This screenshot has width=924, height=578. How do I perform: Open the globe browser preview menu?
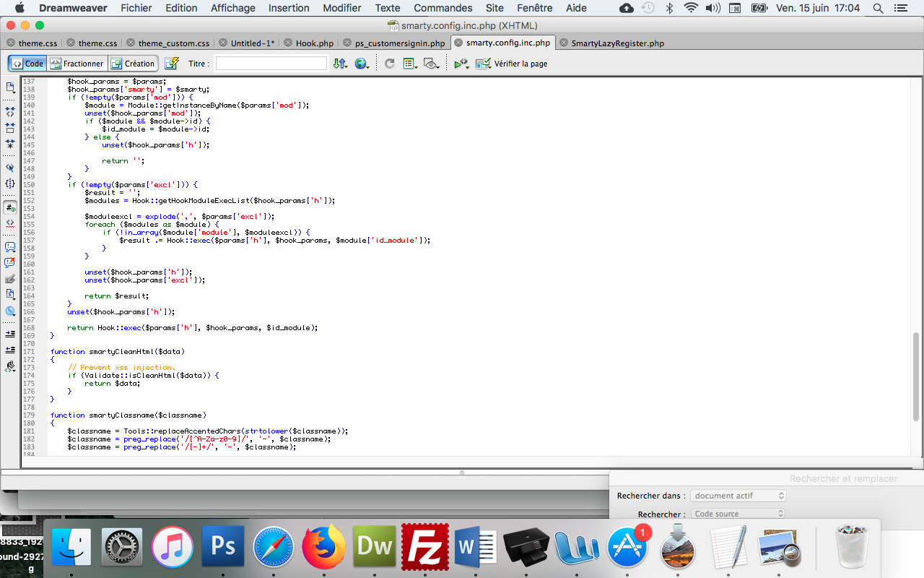coord(362,64)
